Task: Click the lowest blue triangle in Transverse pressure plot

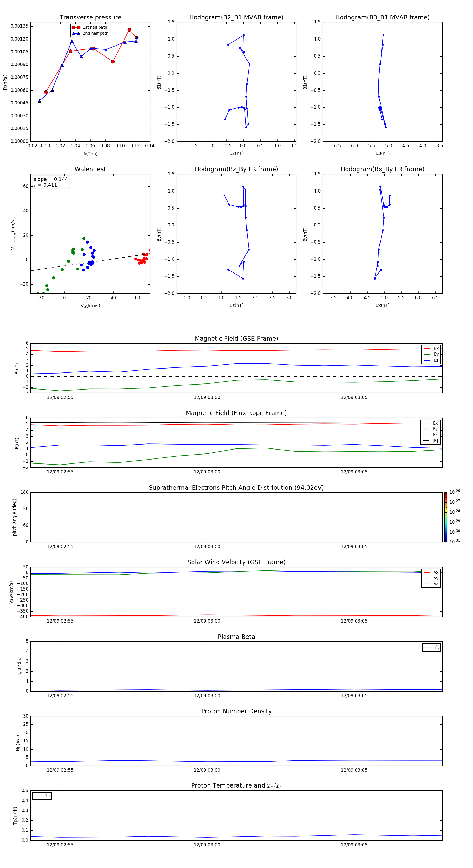Action: click(x=39, y=101)
